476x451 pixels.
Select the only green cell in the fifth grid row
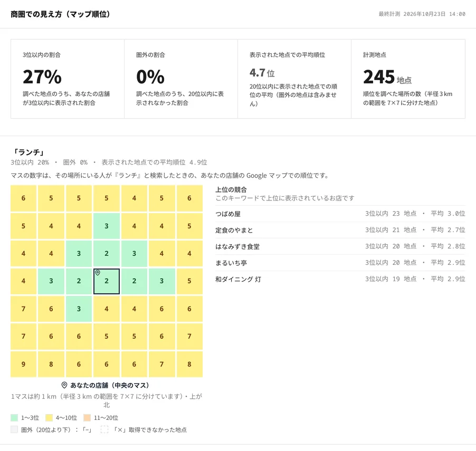(x=79, y=309)
